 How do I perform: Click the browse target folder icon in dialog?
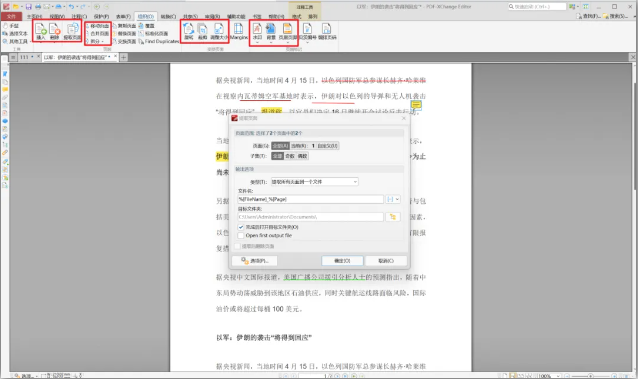pos(393,217)
